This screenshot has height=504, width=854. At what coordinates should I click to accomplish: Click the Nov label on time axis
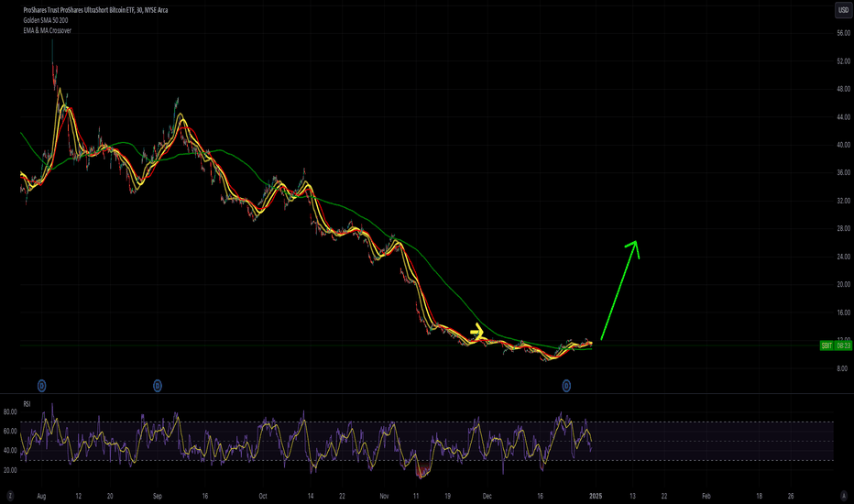coord(384,496)
